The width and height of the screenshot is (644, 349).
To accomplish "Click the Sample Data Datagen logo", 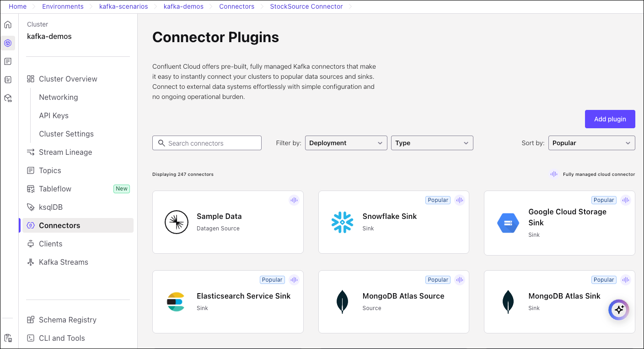I will click(177, 222).
